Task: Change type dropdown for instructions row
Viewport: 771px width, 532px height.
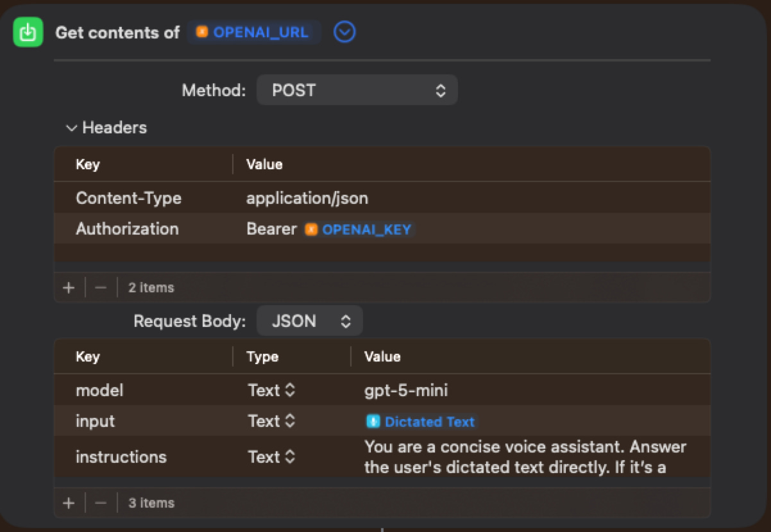Action: pyautogui.click(x=271, y=457)
